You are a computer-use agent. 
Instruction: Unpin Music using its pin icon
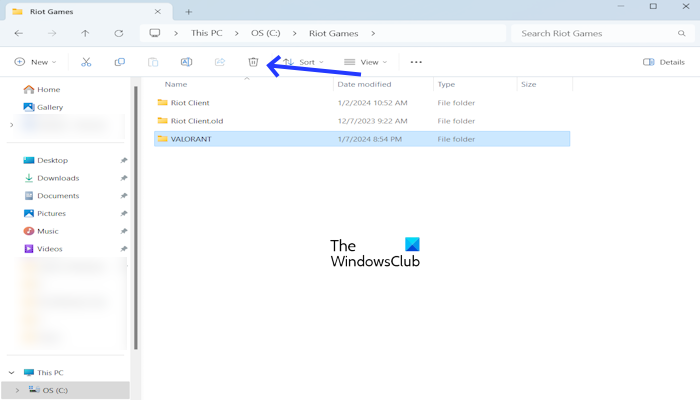tap(124, 231)
